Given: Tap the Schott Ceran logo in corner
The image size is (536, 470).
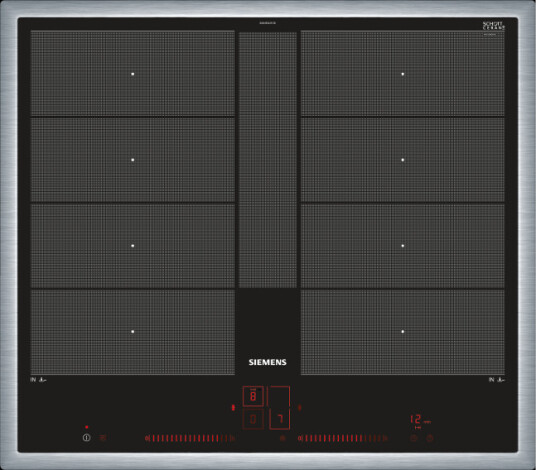Looking at the screenshot, I should pos(494,26).
